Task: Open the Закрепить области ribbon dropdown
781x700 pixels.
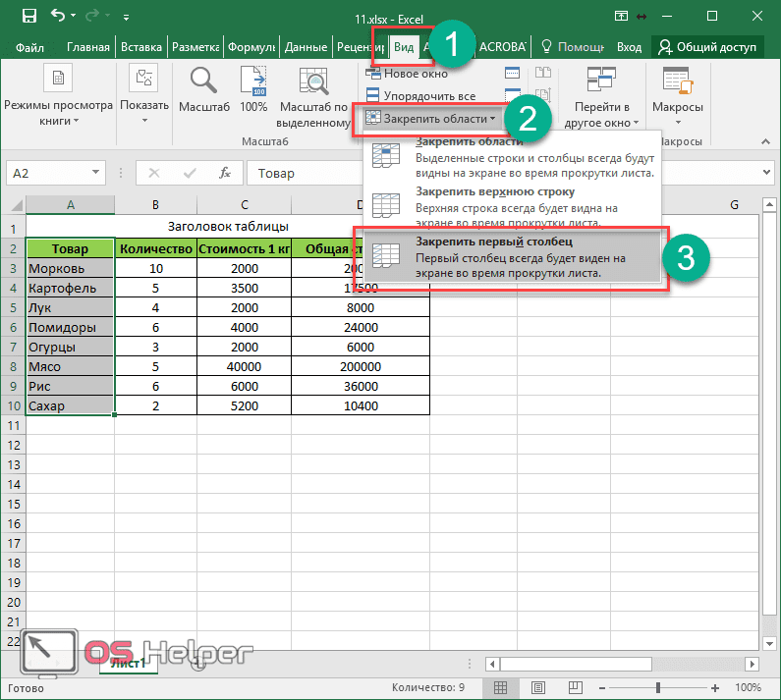Action: tap(430, 119)
